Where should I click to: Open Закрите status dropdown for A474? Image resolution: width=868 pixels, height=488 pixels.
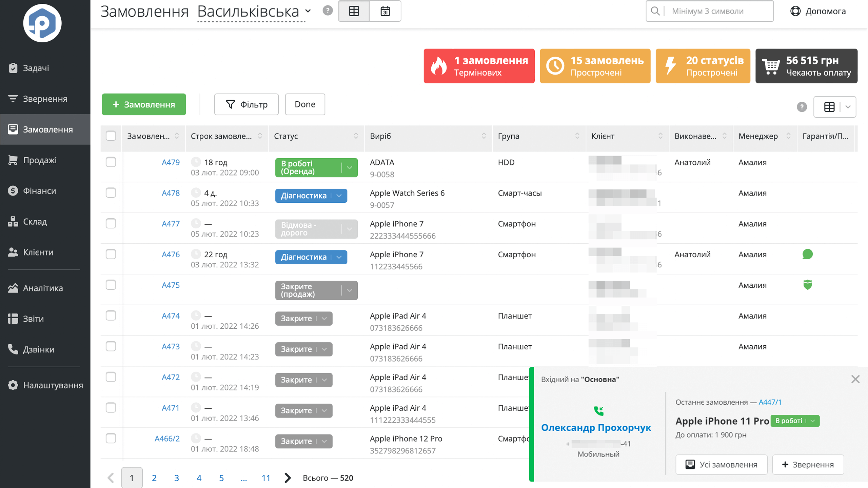324,319
